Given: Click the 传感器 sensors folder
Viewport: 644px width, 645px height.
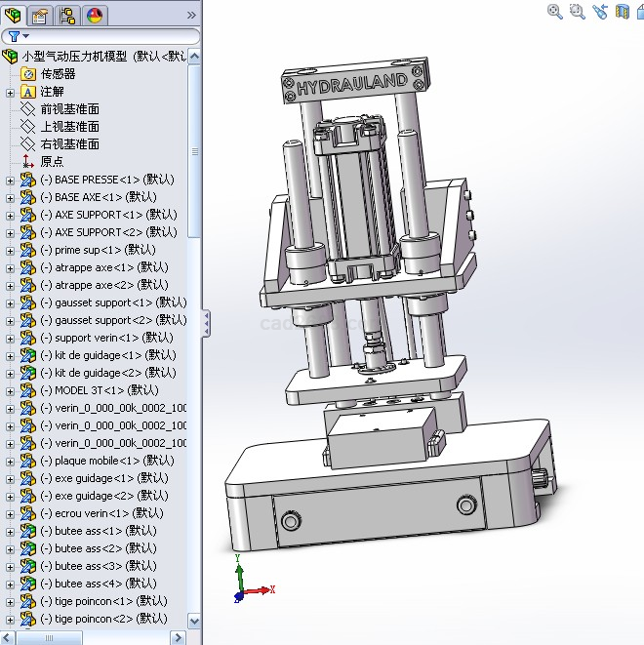Looking at the screenshot, I should click(x=58, y=74).
